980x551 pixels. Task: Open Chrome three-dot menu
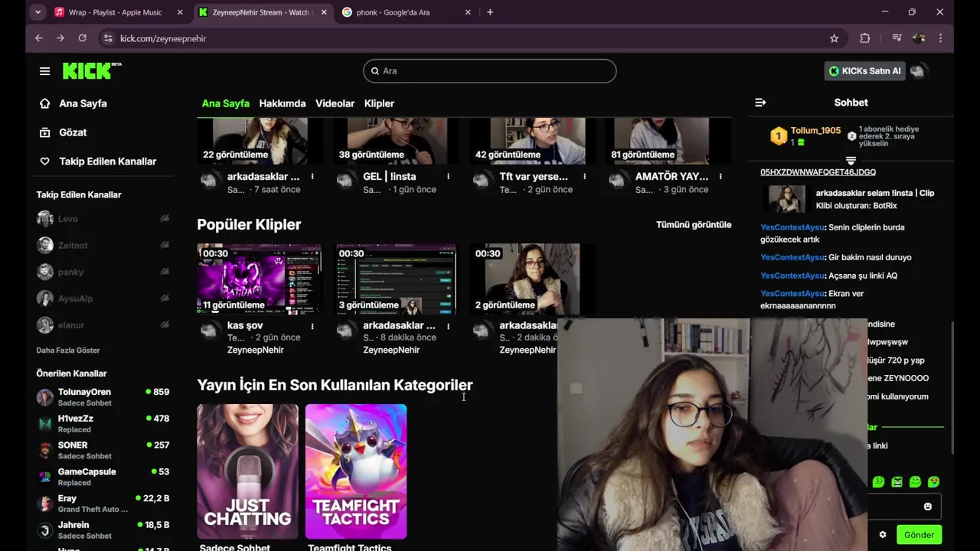click(940, 38)
